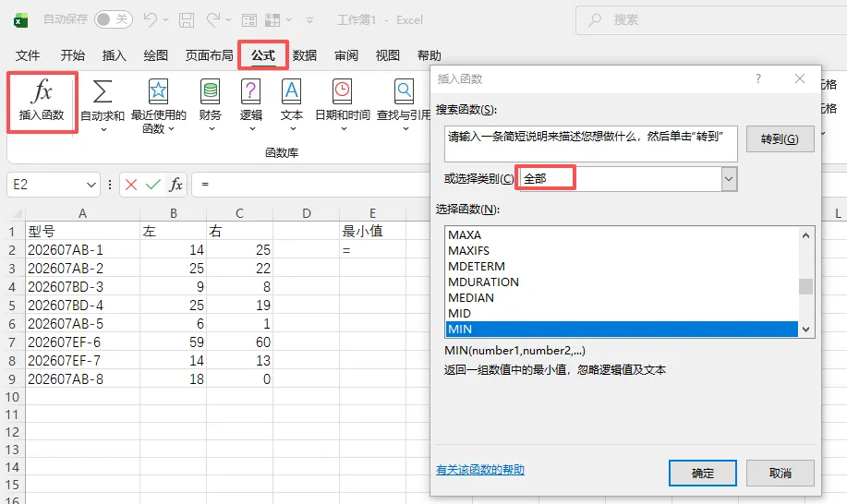This screenshot has width=847, height=504.
Task: Expand the Undo history dropdown arrow
Action: click(x=165, y=20)
